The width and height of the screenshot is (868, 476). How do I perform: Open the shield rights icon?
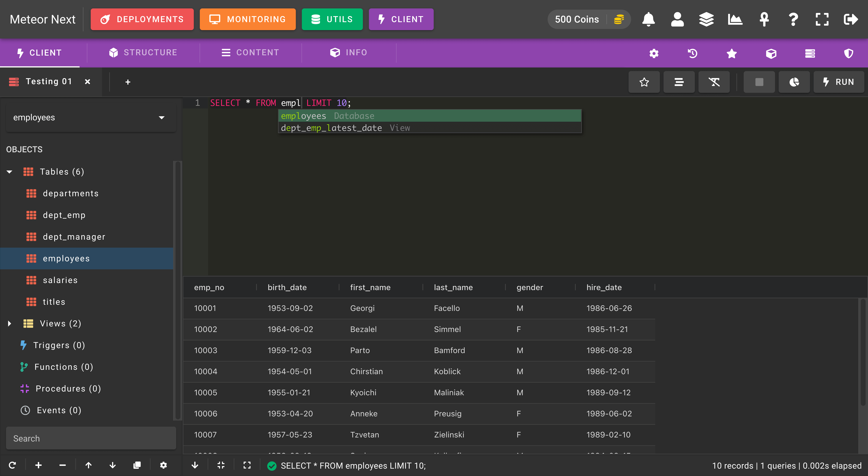[848, 53]
